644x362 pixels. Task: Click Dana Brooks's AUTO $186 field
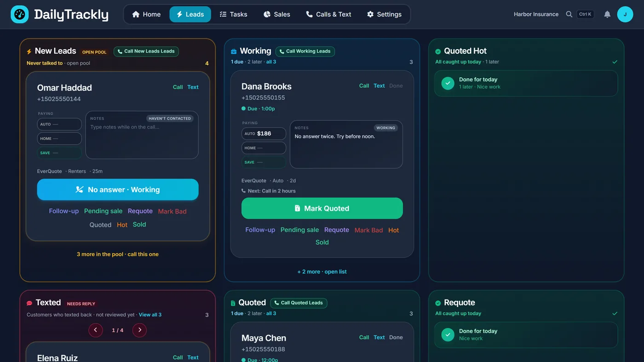click(x=264, y=134)
